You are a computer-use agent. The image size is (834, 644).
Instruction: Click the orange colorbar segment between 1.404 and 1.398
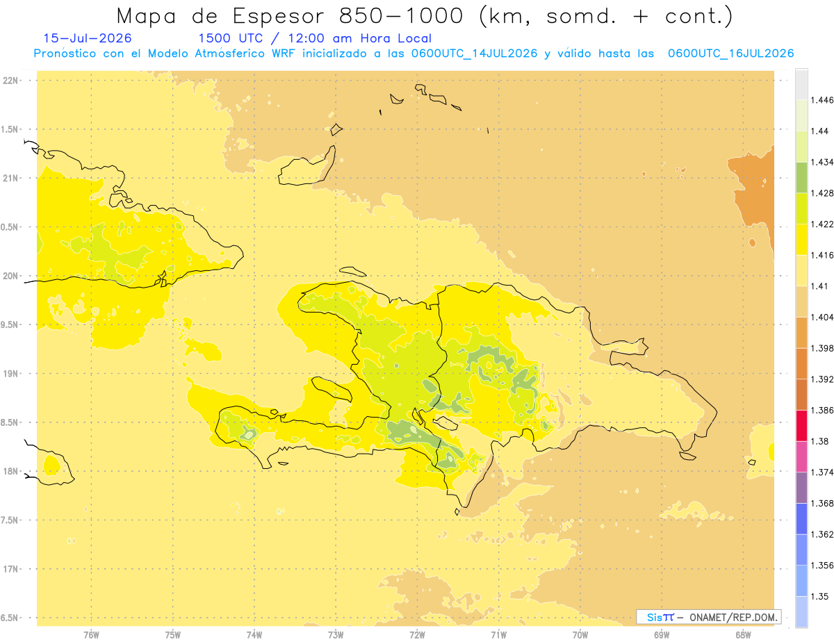click(x=801, y=332)
